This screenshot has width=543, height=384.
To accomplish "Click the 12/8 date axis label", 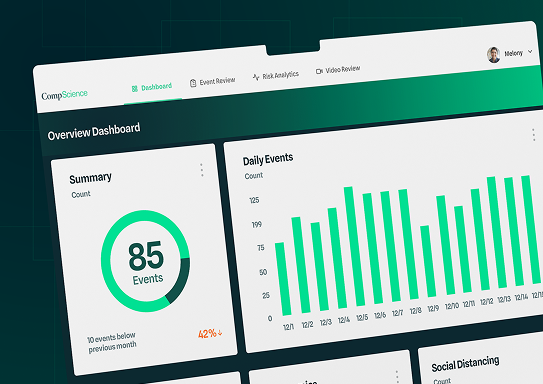I will point(416,311).
